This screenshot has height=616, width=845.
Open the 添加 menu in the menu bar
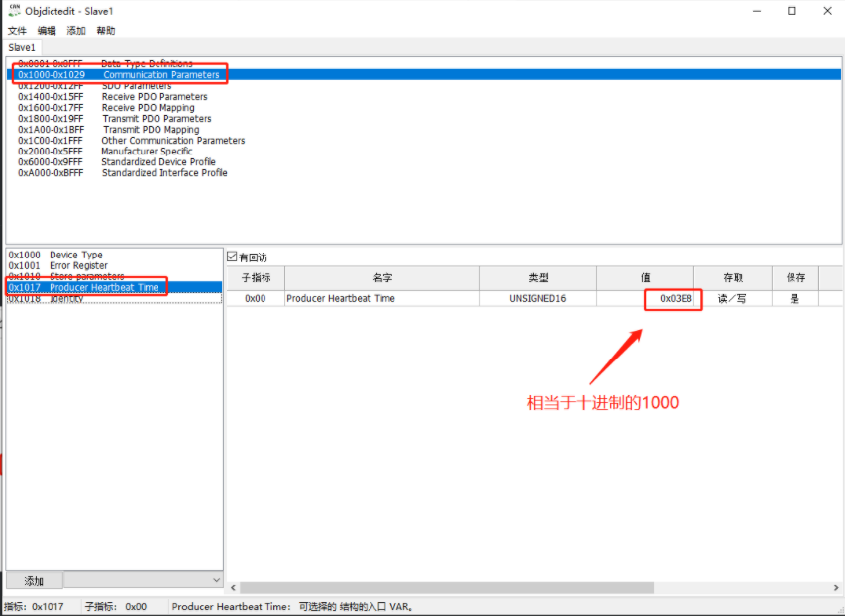[76, 30]
